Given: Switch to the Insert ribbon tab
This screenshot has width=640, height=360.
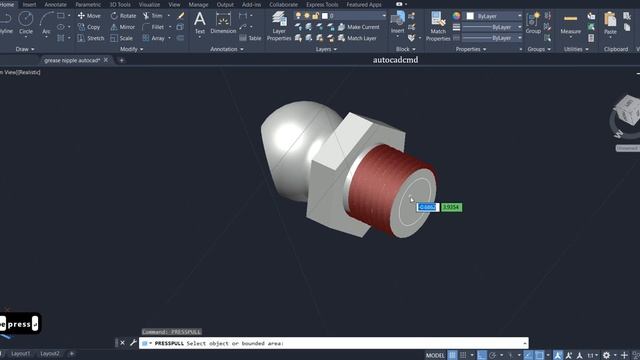Looking at the screenshot, I should (x=29, y=4).
